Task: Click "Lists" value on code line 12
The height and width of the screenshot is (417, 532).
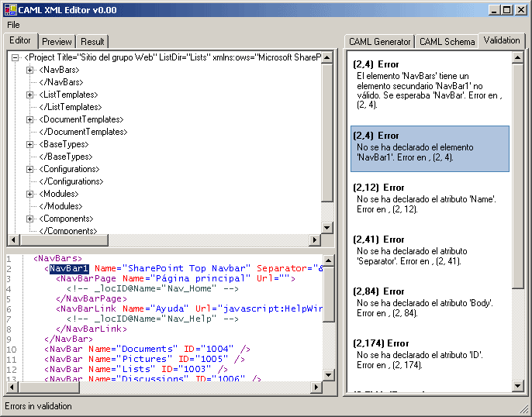Action: [136, 369]
